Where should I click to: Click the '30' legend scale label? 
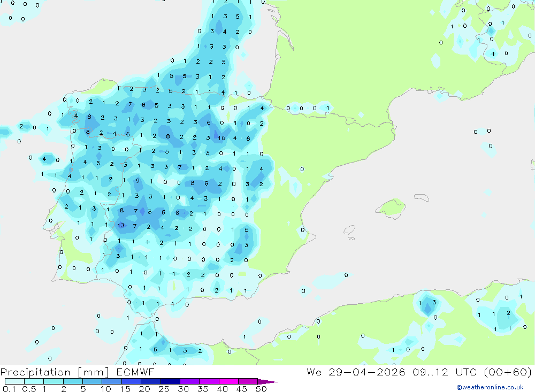tap(183, 389)
